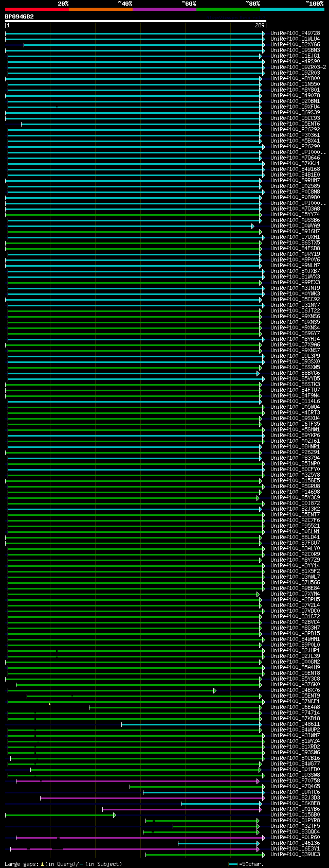Select label UniRef100_Q5ENT6
The image size is (329, 868).
pos(295,124)
